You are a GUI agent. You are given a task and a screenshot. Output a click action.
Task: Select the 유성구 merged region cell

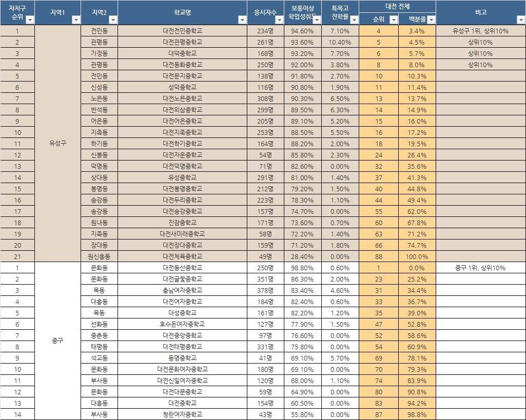57,144
